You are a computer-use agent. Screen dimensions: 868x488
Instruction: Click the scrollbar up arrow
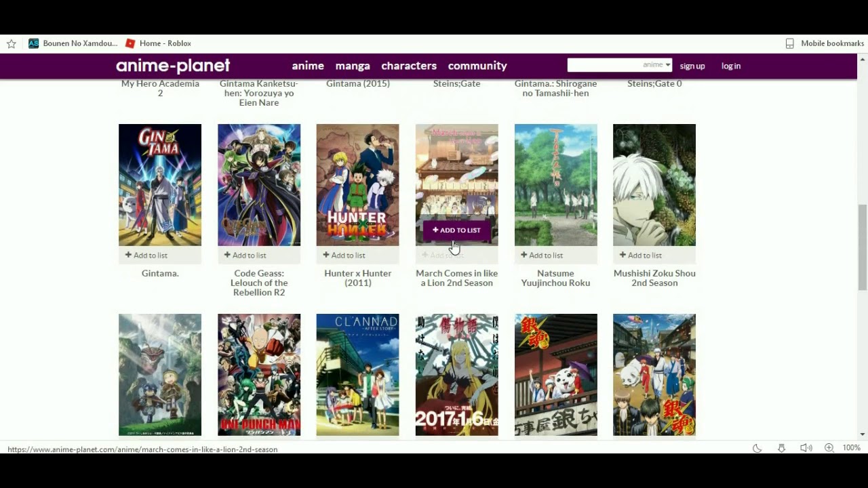(x=863, y=59)
